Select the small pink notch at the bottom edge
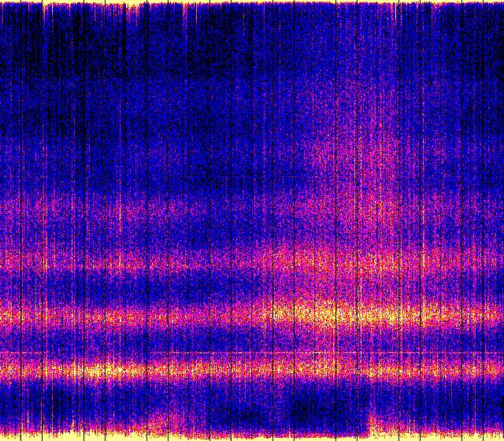 click(372, 416)
